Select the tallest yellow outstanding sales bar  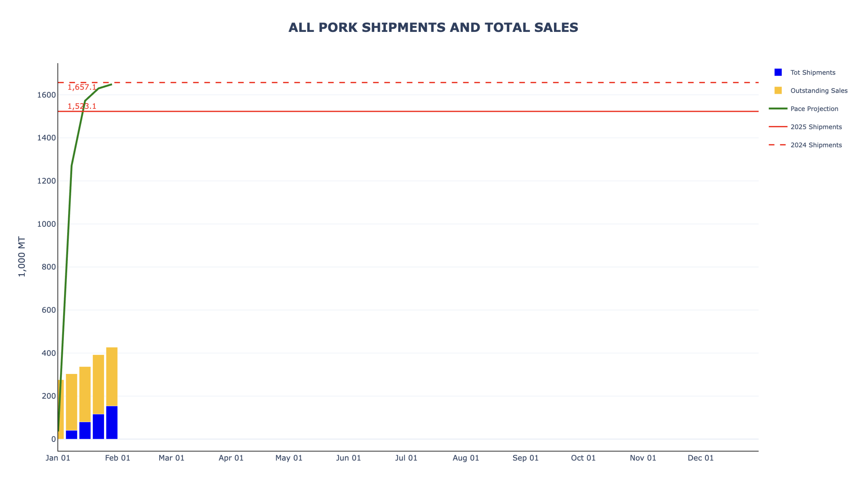point(112,376)
